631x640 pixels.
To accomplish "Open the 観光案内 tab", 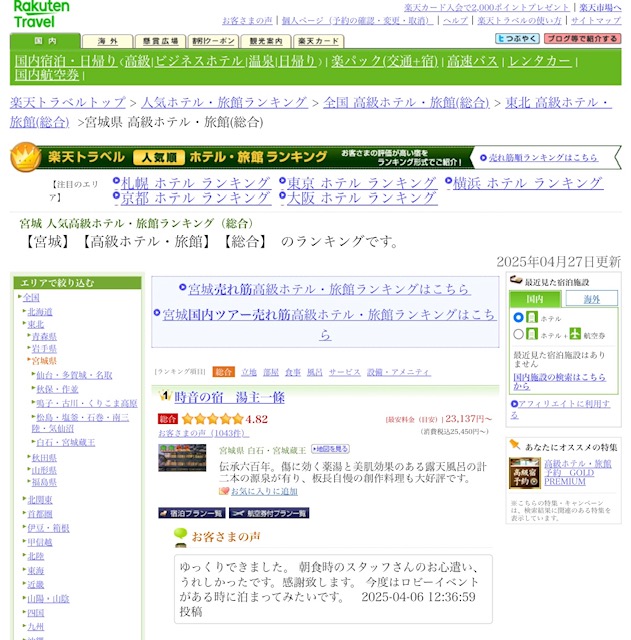I will coord(266,41).
